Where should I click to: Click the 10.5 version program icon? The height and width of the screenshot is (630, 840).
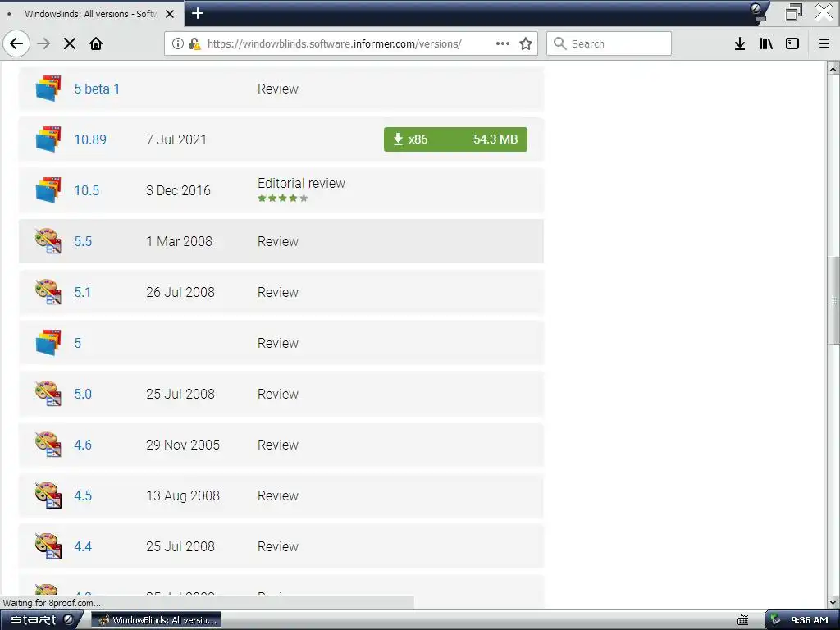(48, 190)
